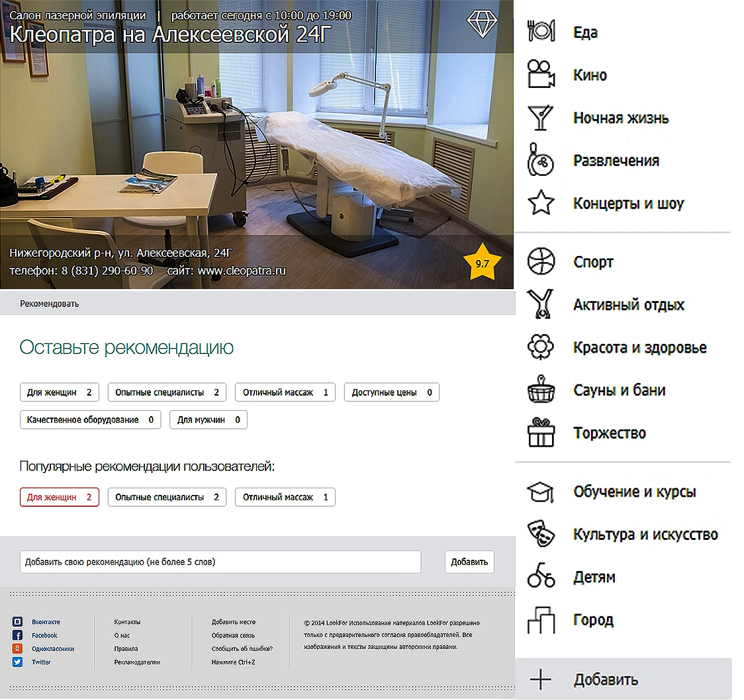Select the Рекомендовать tab
Image resolution: width=744 pixels, height=700 pixels.
click(x=50, y=304)
